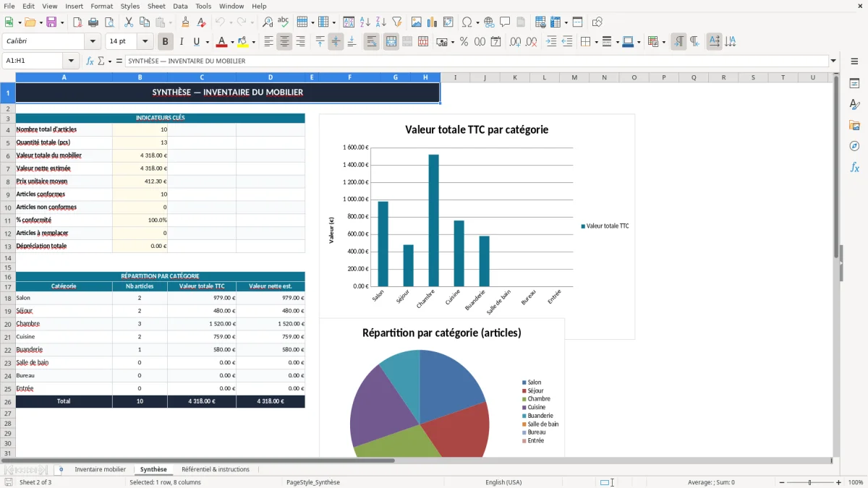Screen dimensions: 868x488
Task: Select column header C
Action: [x=202, y=77]
